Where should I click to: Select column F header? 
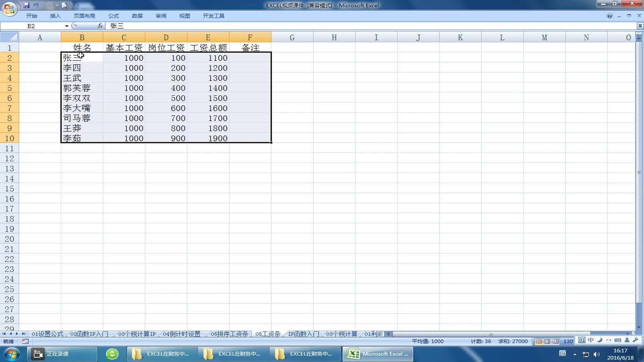tap(250, 37)
